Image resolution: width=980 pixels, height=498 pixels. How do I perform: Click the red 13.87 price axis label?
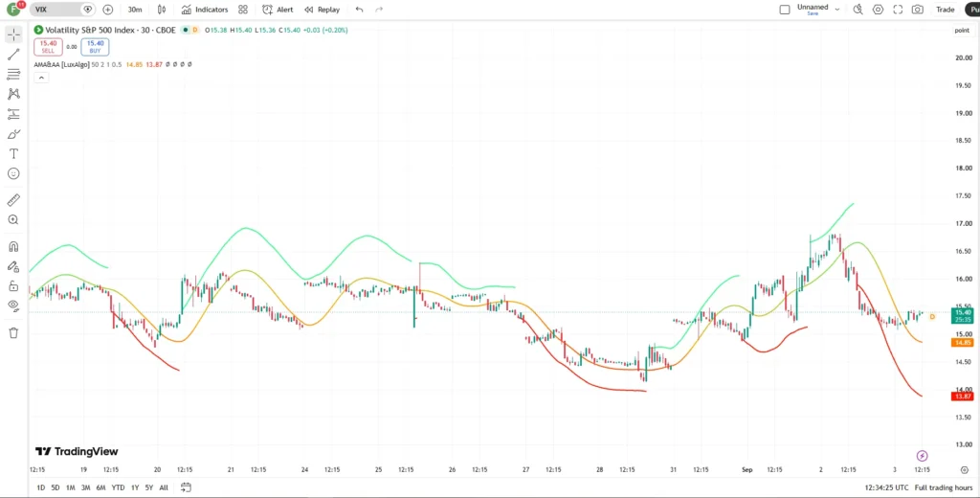point(962,396)
